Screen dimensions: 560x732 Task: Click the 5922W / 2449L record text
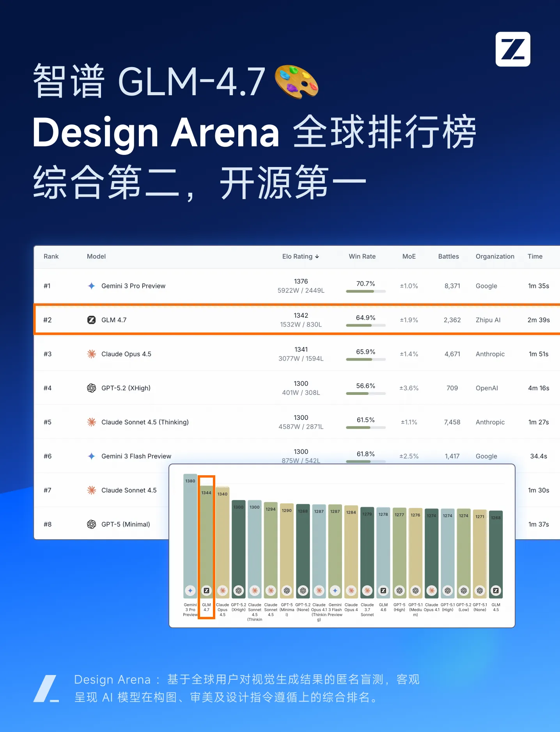click(301, 290)
